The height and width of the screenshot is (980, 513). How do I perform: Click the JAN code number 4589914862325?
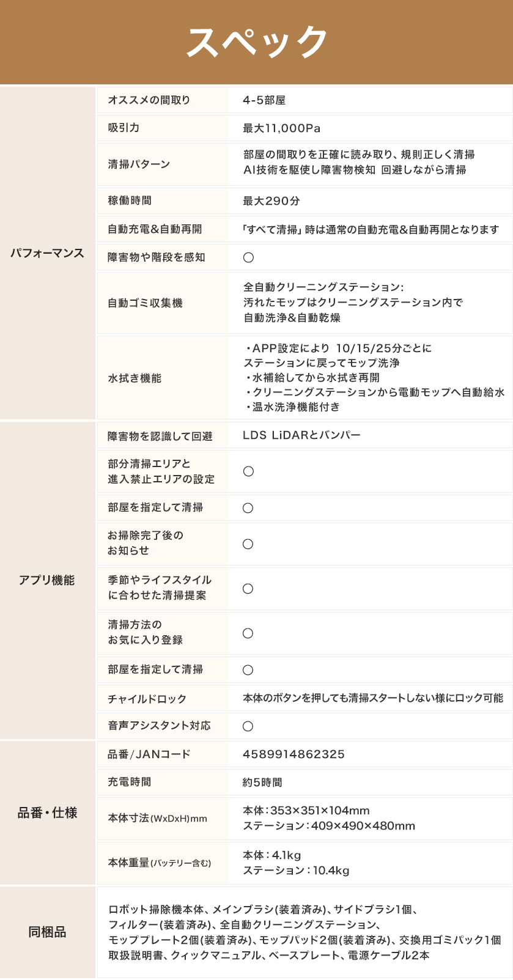[293, 754]
